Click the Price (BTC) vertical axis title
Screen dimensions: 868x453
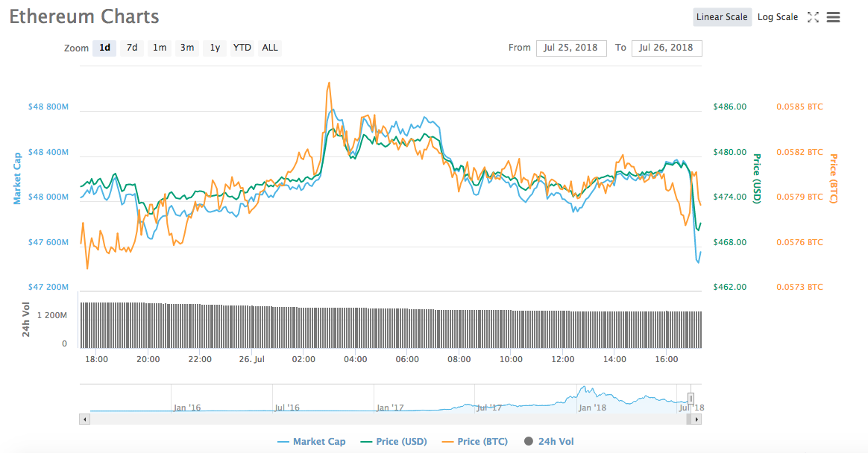pyautogui.click(x=833, y=178)
